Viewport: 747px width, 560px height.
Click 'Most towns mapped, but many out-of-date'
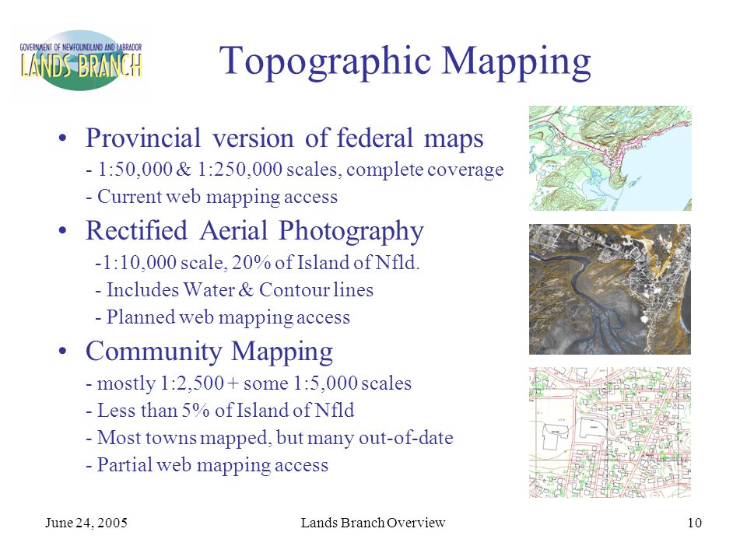tap(269, 438)
